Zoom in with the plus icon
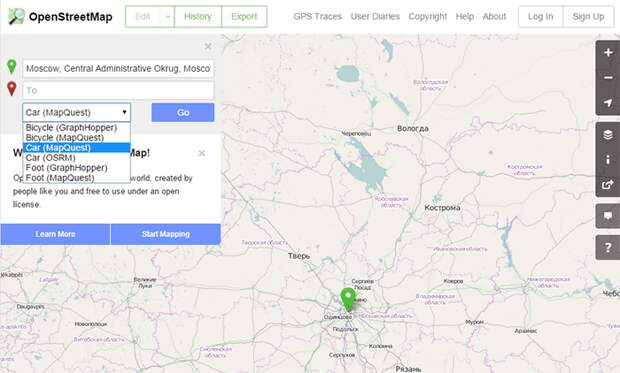Viewport: 620px width, 373px height. [x=608, y=53]
